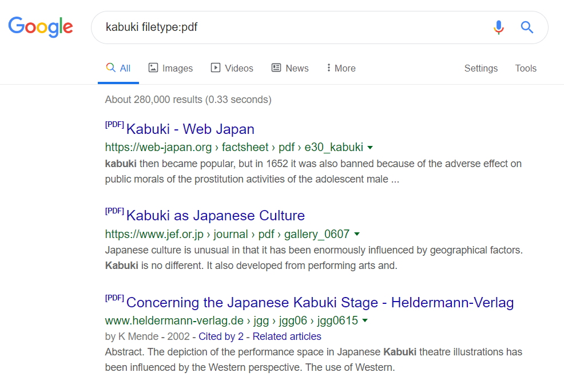This screenshot has height=392, width=564.
Task: Open the Kabuki - Web Japan result
Action: (x=190, y=129)
